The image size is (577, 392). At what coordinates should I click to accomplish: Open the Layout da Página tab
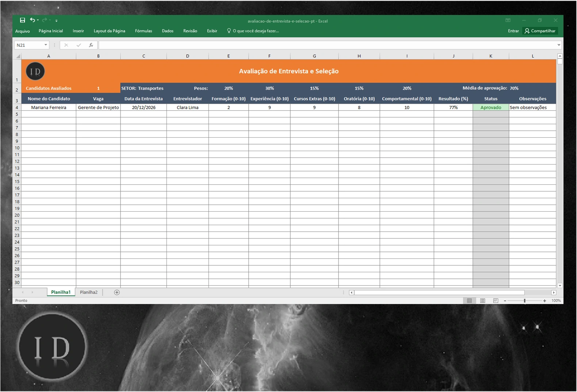[110, 31]
